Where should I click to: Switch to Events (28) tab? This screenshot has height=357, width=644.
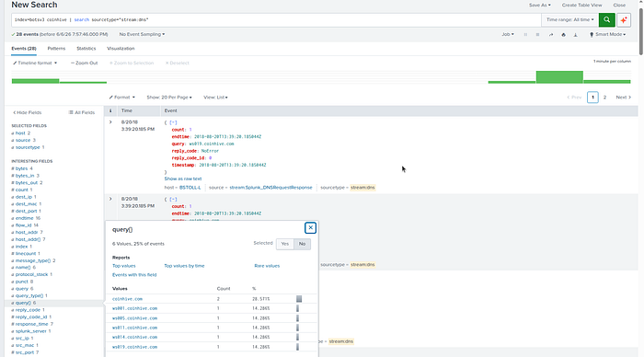click(x=24, y=49)
